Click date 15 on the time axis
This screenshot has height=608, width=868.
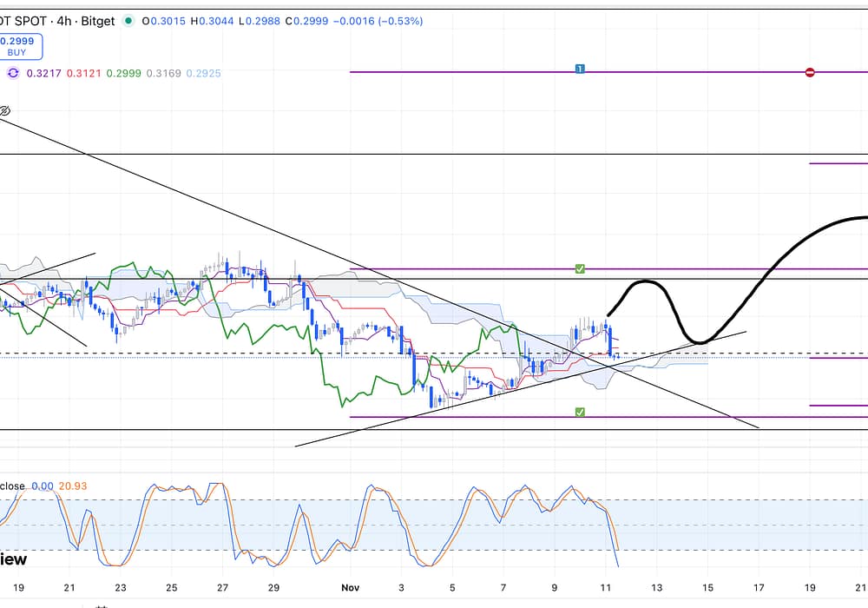pyautogui.click(x=707, y=587)
